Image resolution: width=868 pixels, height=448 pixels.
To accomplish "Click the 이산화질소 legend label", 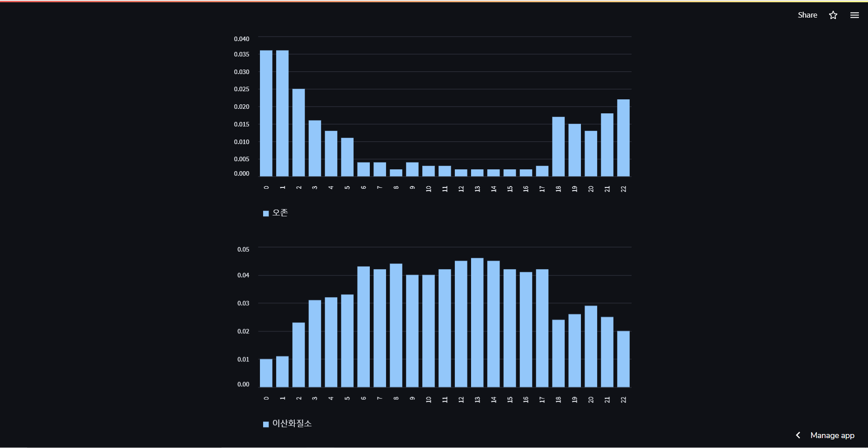I will pyautogui.click(x=292, y=423).
